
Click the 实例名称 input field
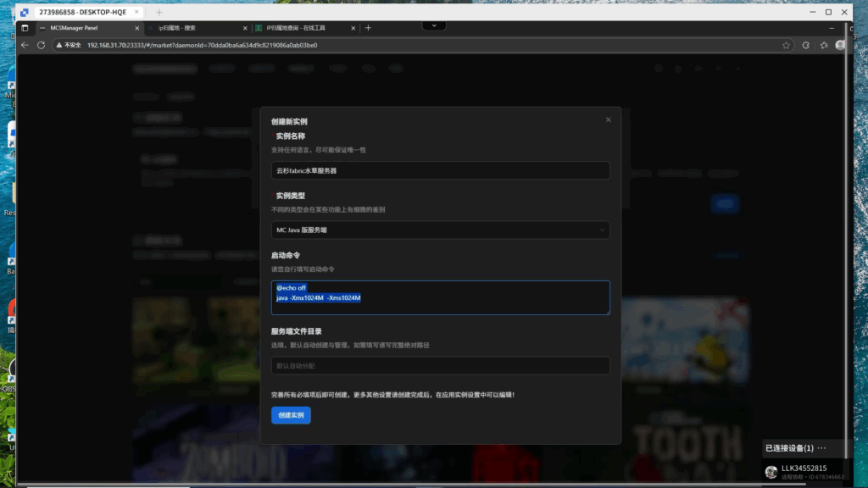[x=440, y=170]
